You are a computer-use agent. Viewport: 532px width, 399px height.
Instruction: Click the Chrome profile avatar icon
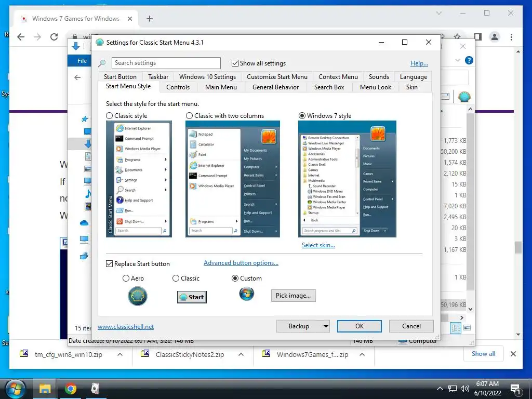click(x=495, y=37)
